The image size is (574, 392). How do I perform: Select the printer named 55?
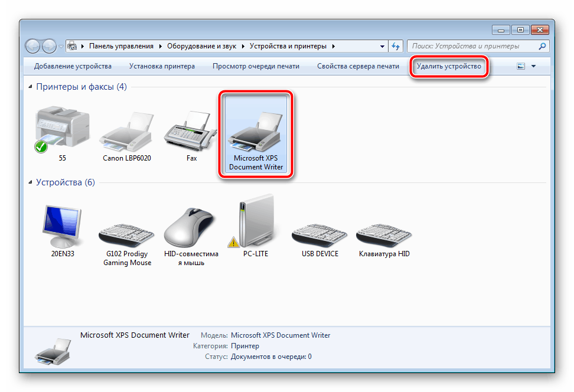click(x=62, y=135)
